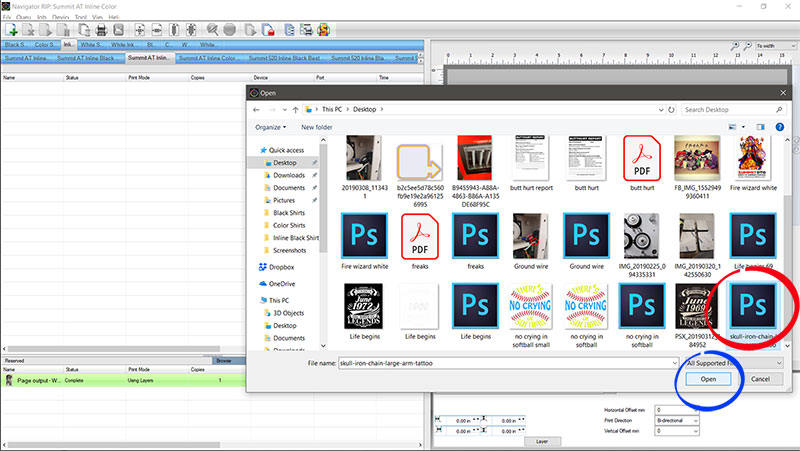
Task: Click the Cancel button in the dialog
Action: tap(760, 379)
